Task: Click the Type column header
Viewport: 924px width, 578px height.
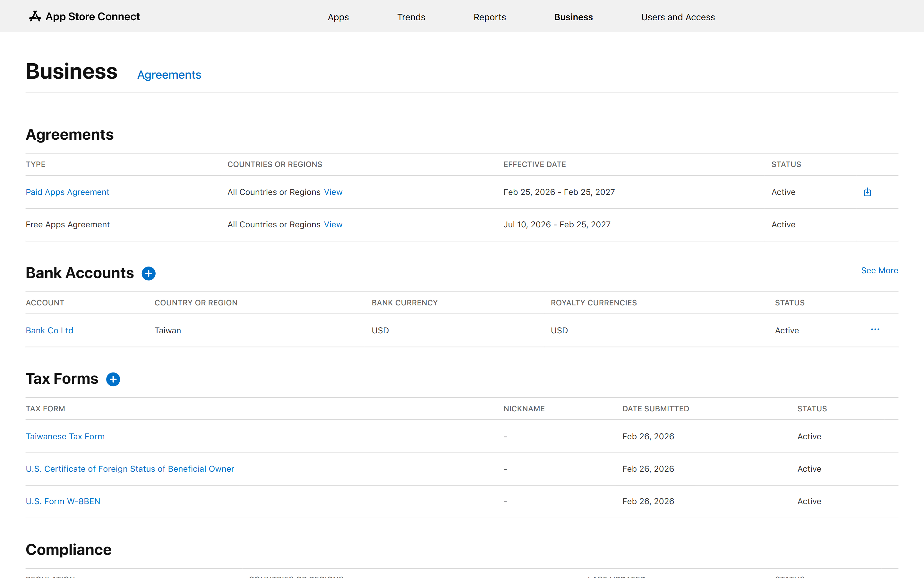Action: [36, 164]
